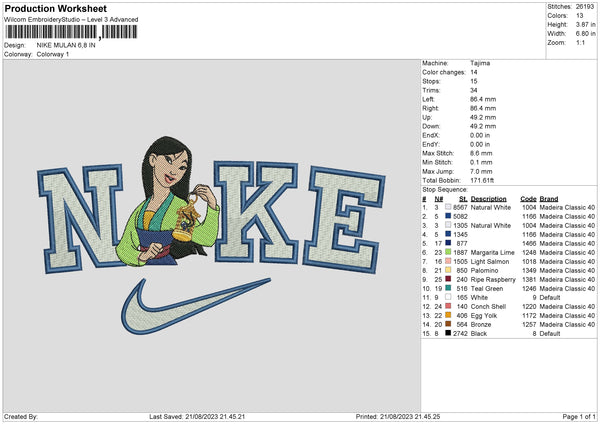Click the "Description" column header

coord(488,199)
